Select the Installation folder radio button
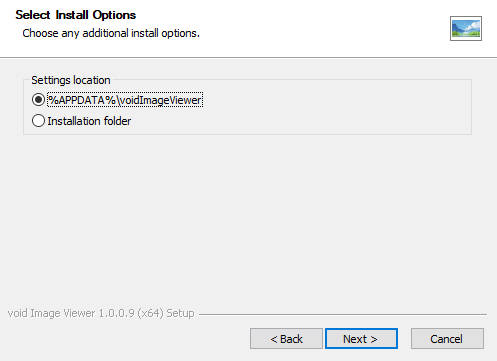Viewport: 497px width, 361px height. [38, 121]
